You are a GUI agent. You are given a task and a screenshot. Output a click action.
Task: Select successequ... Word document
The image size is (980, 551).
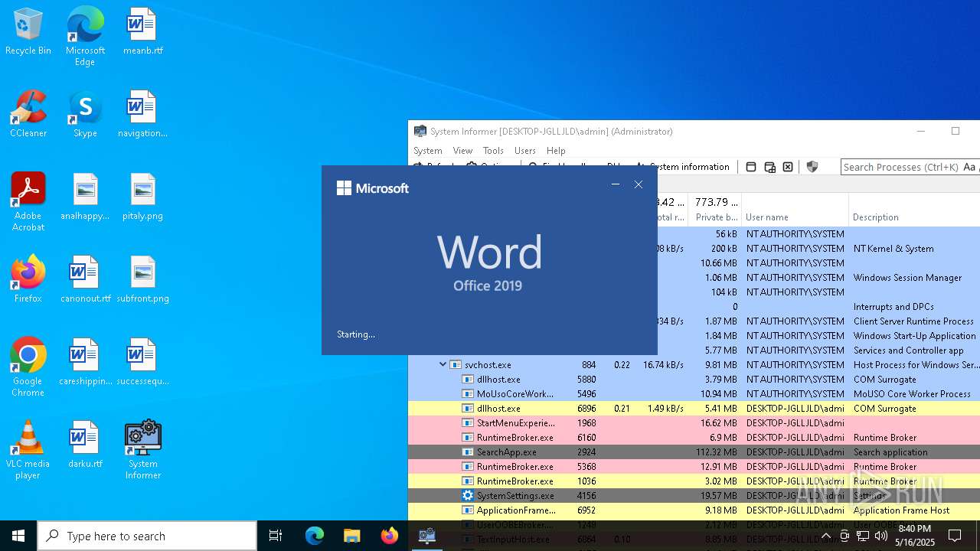[142, 363]
